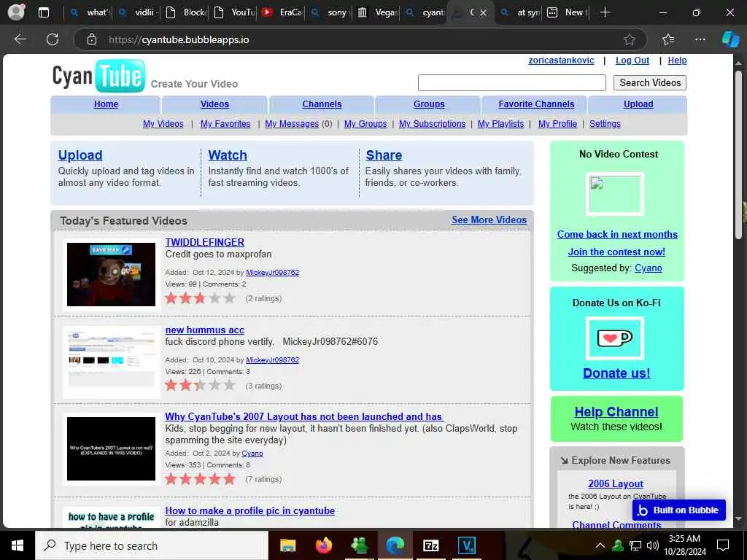Click the Log Out link

632,61
